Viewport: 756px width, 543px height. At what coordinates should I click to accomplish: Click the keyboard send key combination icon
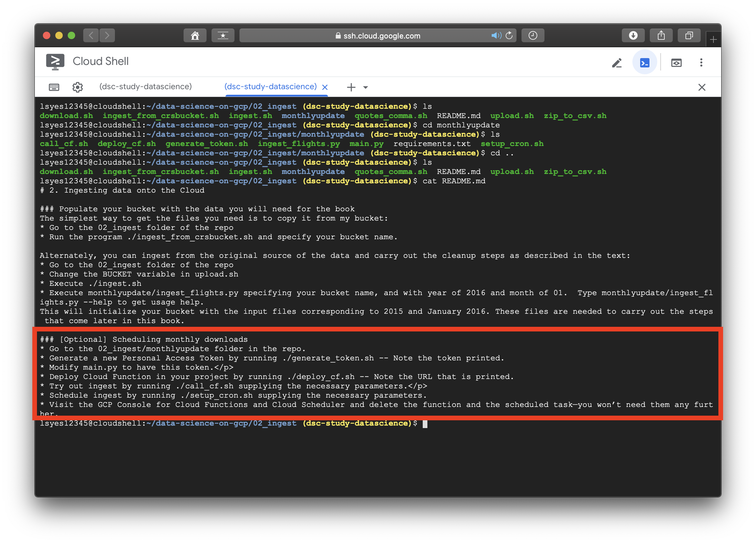pyautogui.click(x=54, y=87)
